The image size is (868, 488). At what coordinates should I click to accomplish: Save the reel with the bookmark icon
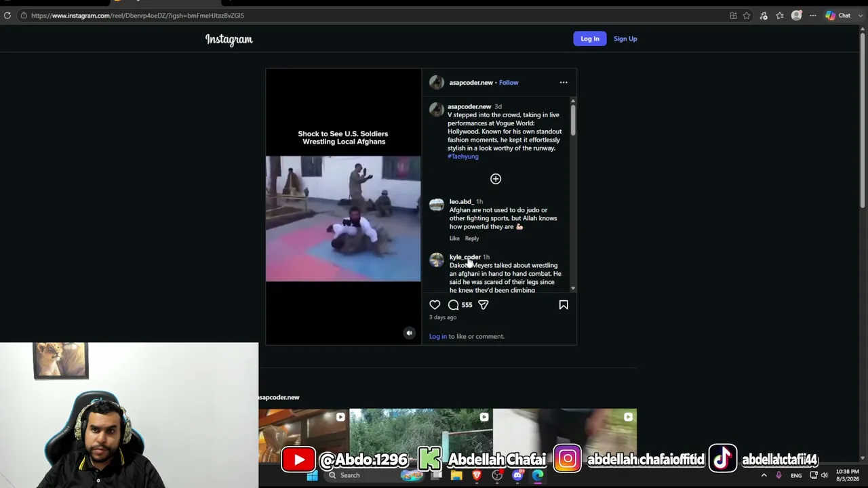click(564, 305)
